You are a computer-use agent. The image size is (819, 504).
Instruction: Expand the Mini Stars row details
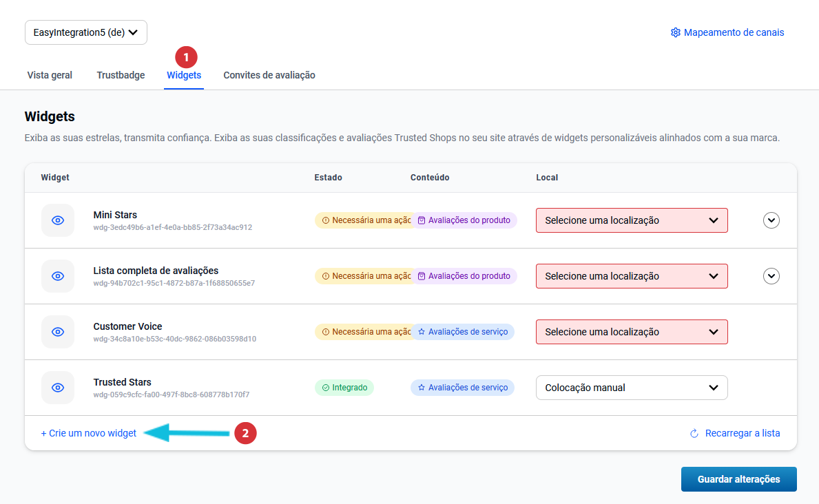[771, 220]
